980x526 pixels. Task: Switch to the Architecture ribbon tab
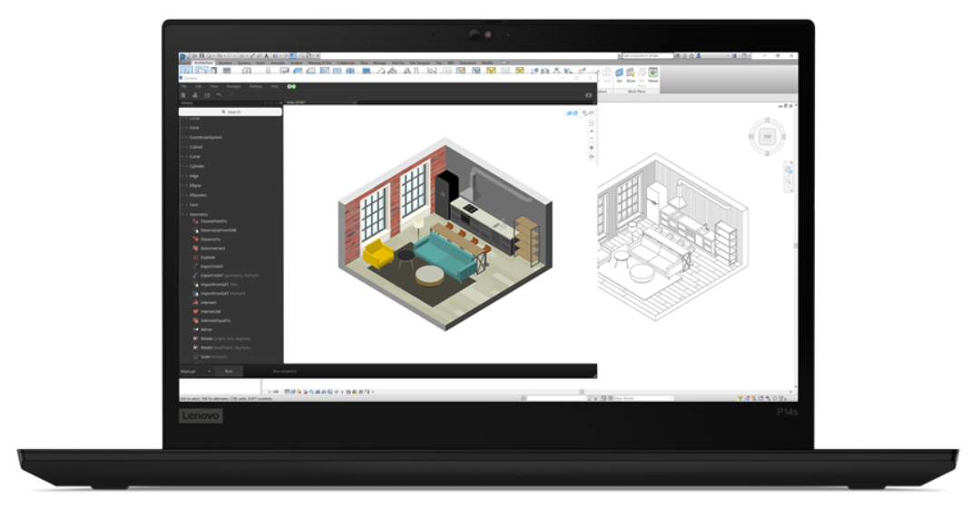[x=201, y=63]
